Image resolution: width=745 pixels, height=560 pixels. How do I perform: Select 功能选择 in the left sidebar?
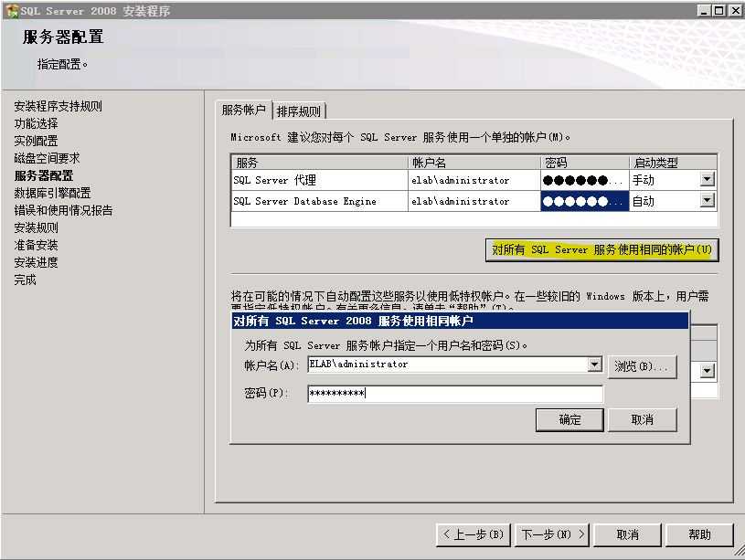click(x=37, y=122)
